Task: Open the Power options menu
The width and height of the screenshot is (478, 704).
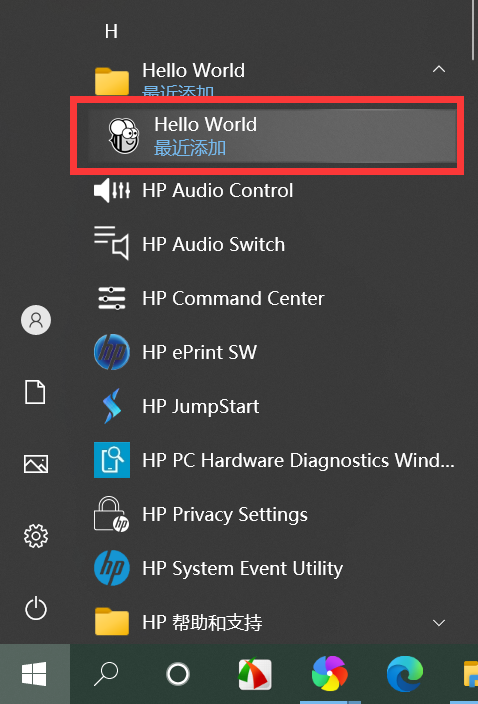Action: (x=36, y=608)
